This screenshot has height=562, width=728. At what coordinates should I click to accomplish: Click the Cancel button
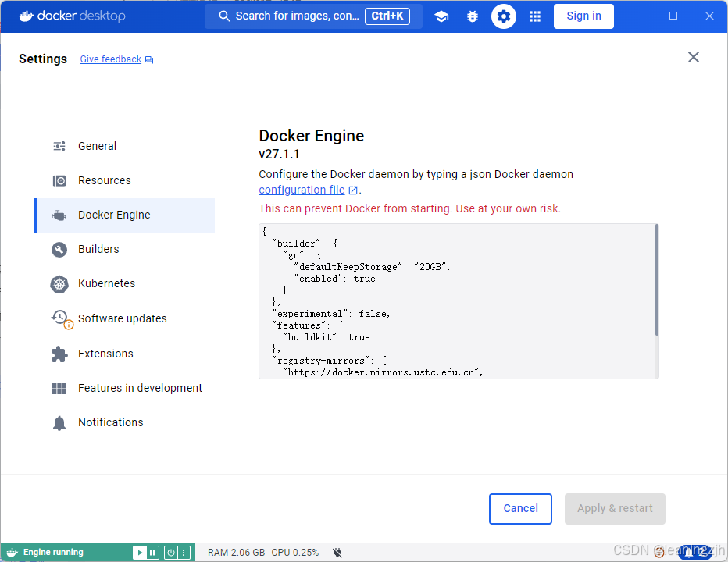pyautogui.click(x=520, y=509)
